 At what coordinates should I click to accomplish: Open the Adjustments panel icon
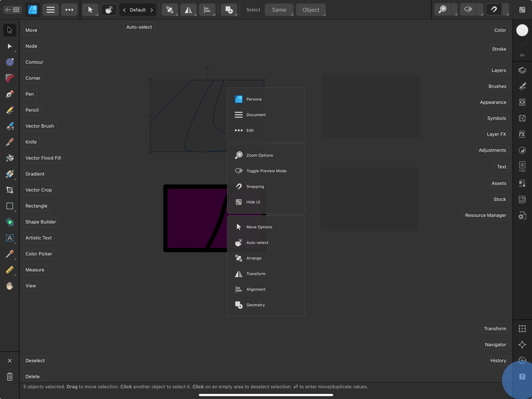tap(522, 150)
